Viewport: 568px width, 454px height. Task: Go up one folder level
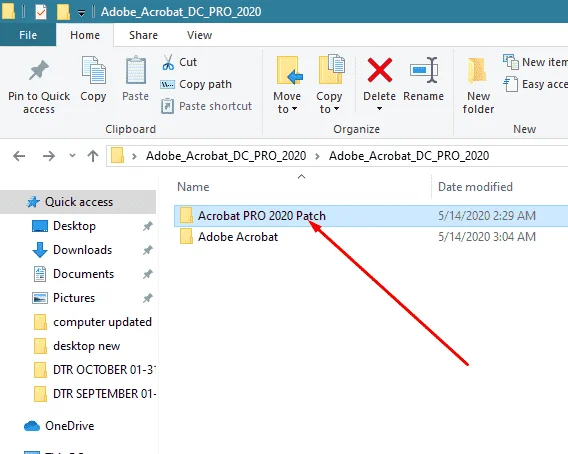pyautogui.click(x=93, y=156)
